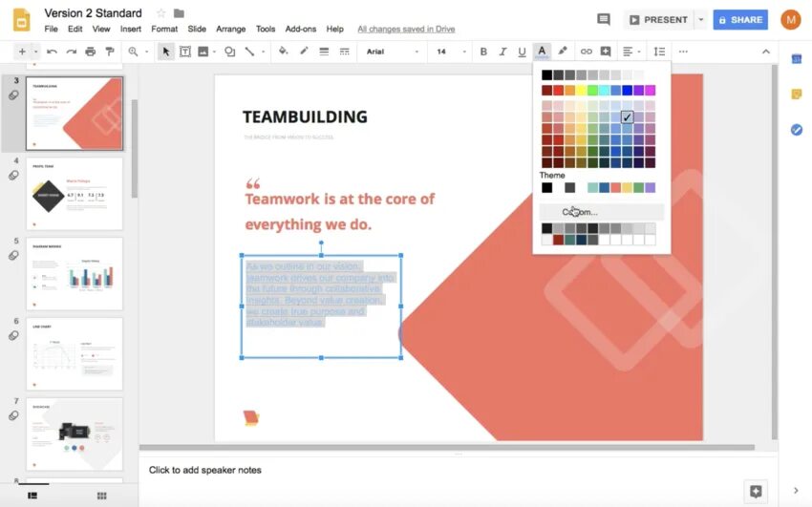Viewport: 812px width, 507px height.
Task: Select the Shape tool icon
Action: [230, 52]
